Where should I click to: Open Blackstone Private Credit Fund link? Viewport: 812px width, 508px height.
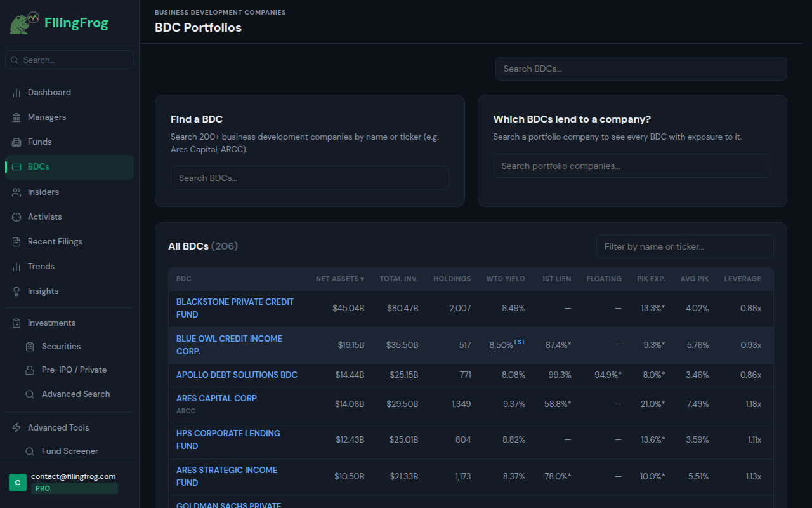235,308
